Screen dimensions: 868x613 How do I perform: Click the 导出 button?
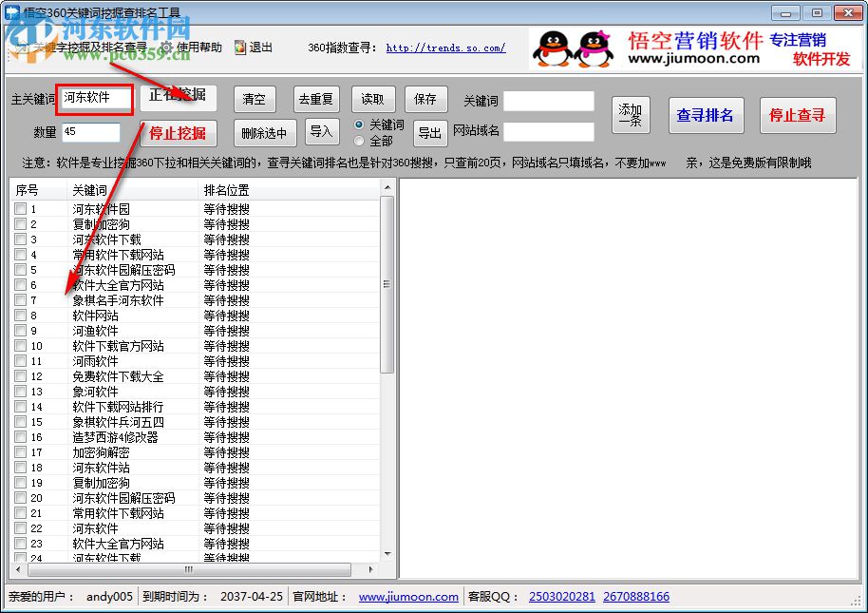point(430,133)
